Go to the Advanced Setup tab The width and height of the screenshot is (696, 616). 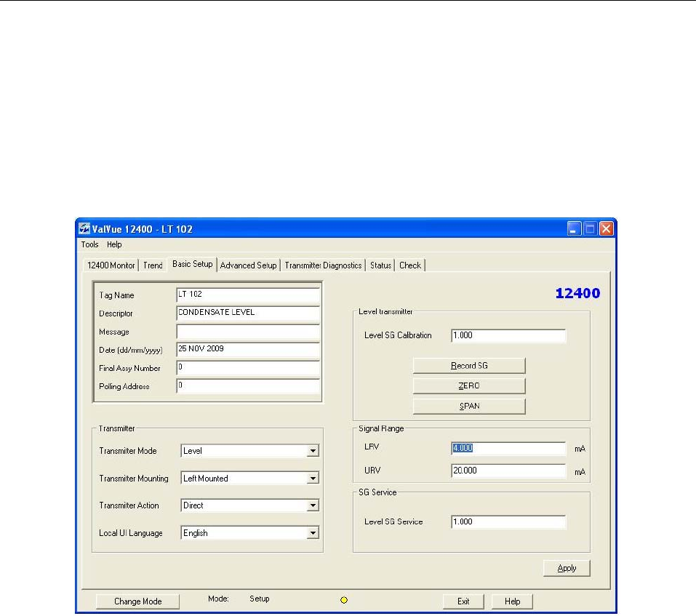pyautogui.click(x=248, y=265)
